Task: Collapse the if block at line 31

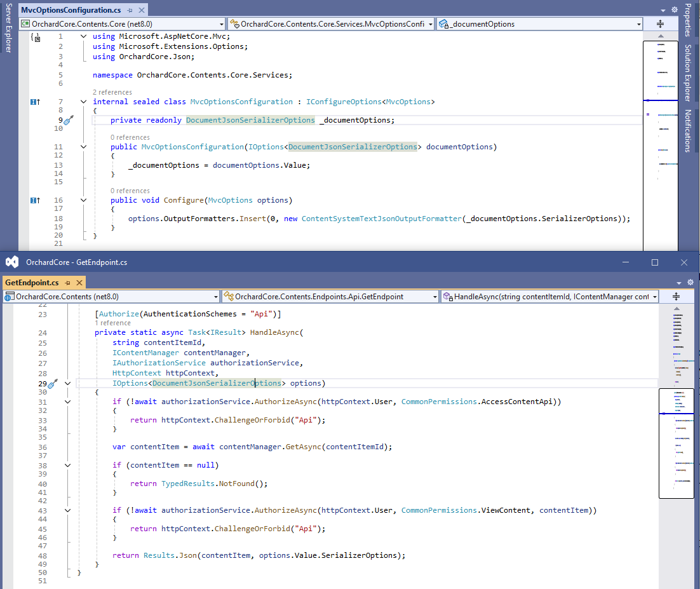Action: (68, 402)
